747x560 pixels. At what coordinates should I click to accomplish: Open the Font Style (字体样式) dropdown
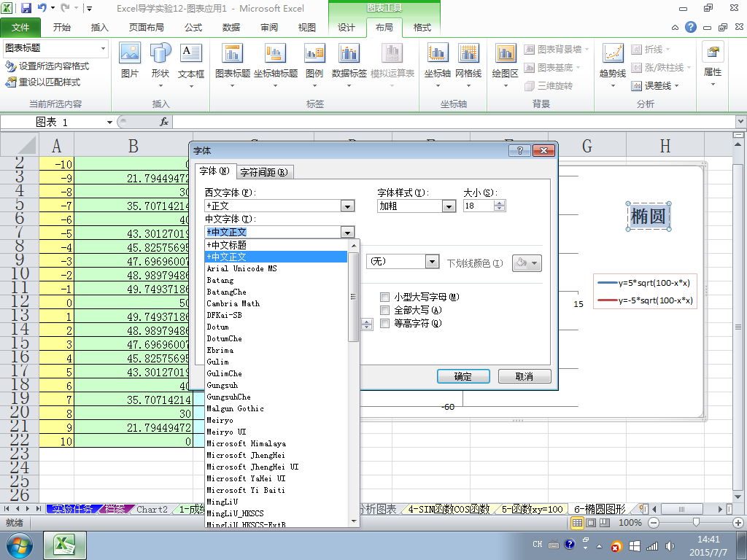coord(449,206)
